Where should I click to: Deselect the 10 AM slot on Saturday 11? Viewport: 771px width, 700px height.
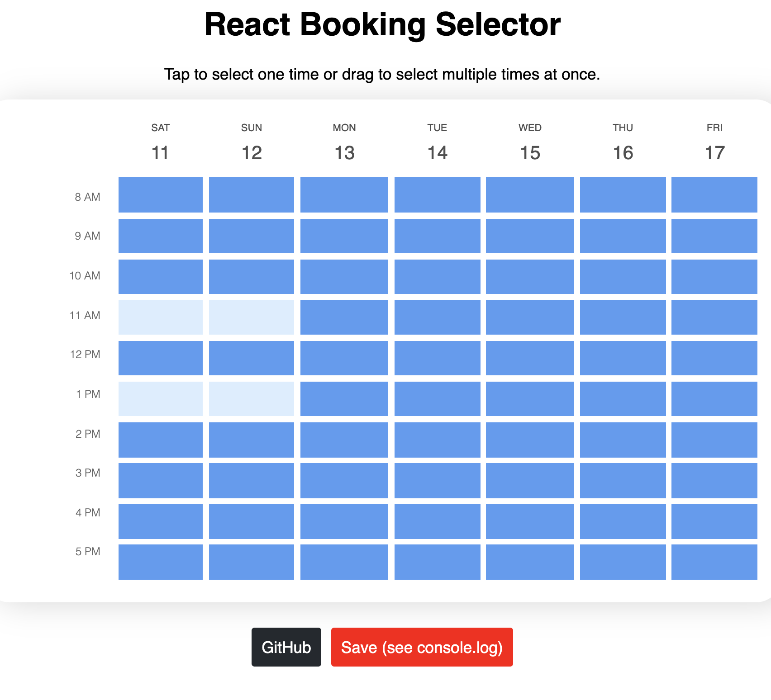(160, 276)
